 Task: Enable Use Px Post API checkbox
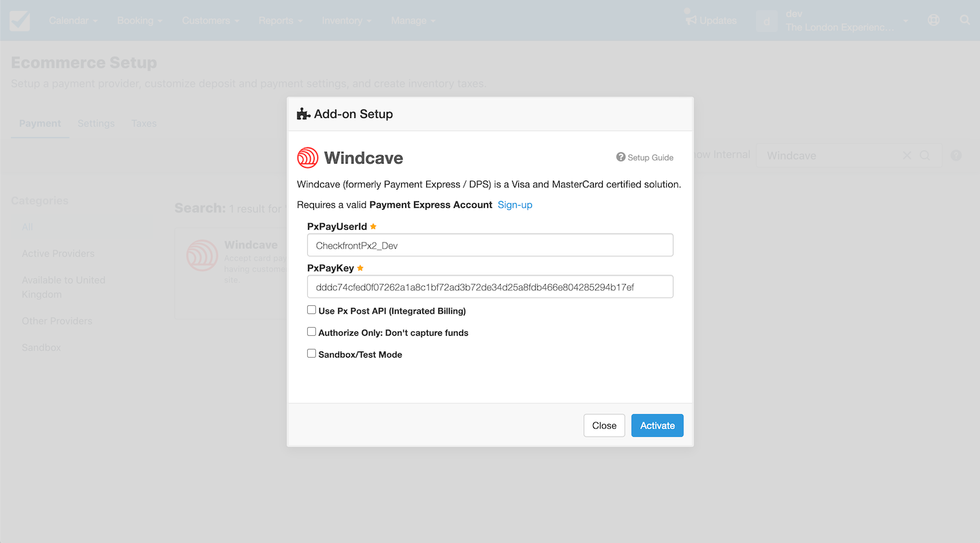pyautogui.click(x=311, y=310)
